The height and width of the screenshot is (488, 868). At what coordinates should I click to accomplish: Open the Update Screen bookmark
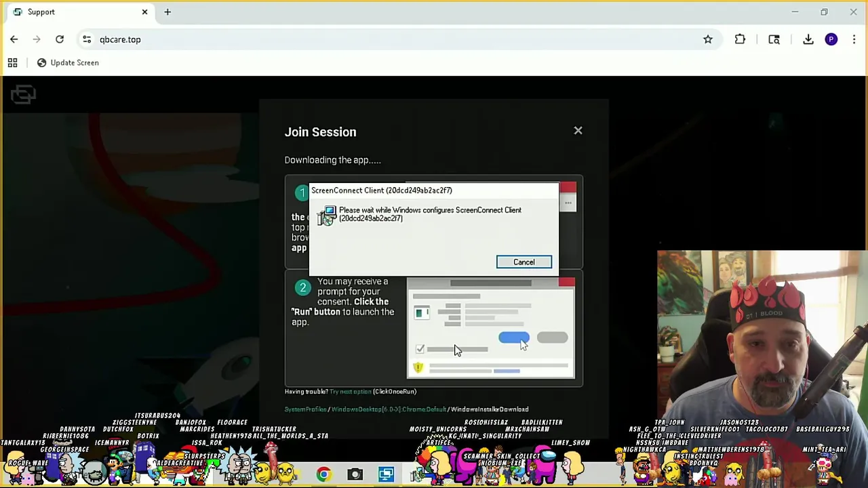[67, 62]
